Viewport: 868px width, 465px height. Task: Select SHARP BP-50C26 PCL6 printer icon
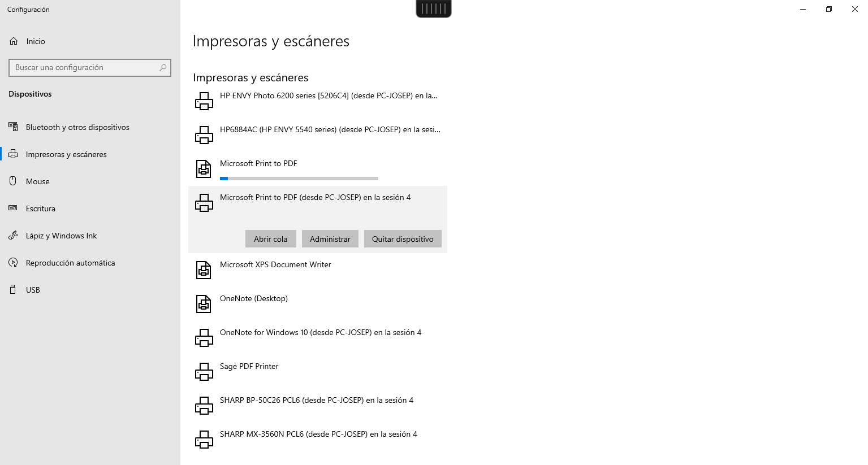click(x=204, y=406)
